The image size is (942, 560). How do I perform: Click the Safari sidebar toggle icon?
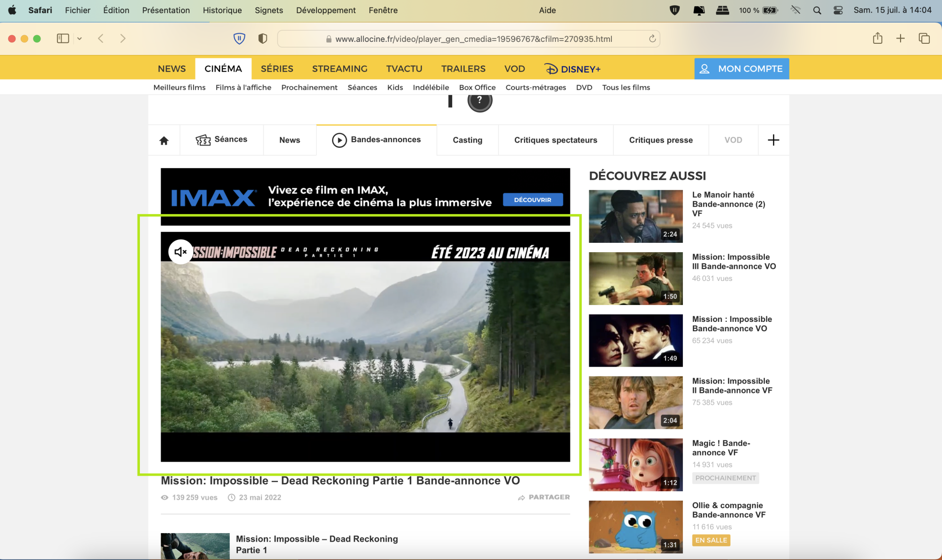(63, 39)
